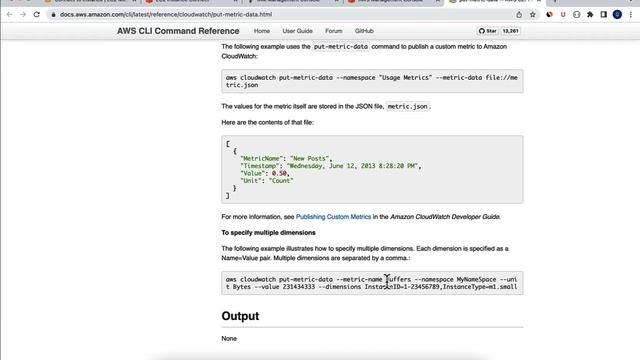
Task: Click the "Timestamp" JSON line
Action: tap(331, 166)
